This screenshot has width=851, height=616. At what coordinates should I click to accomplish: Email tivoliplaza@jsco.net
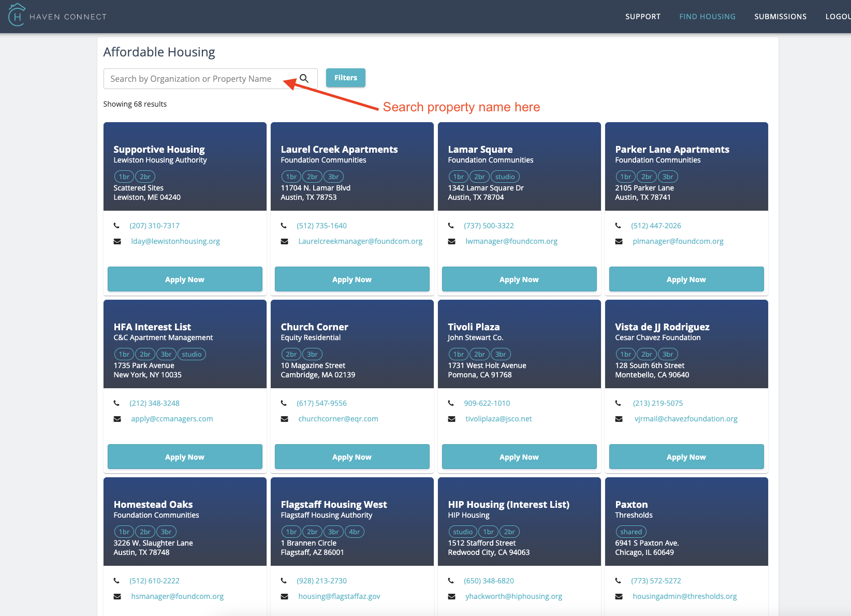pyautogui.click(x=498, y=419)
